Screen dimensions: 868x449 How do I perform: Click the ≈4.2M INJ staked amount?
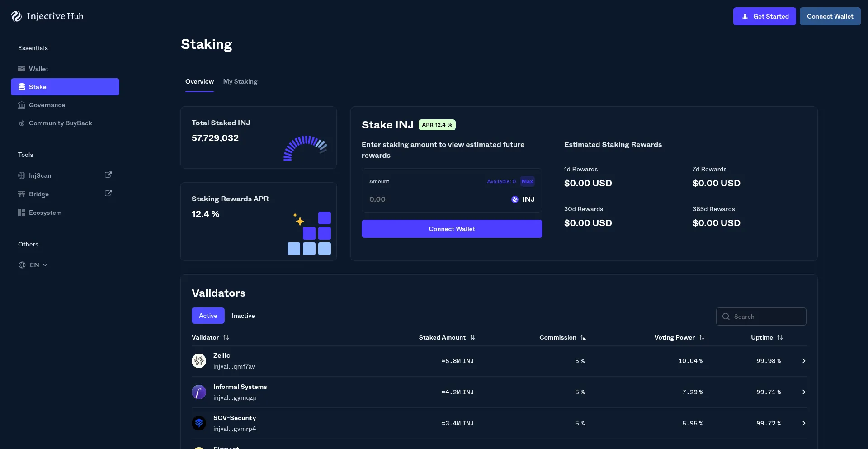[x=458, y=392]
